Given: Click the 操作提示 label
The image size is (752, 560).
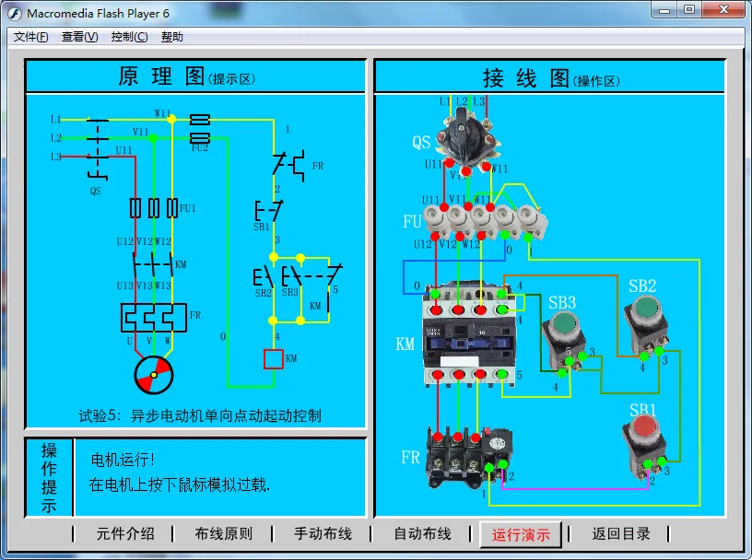Looking at the screenshot, I should point(49,477).
